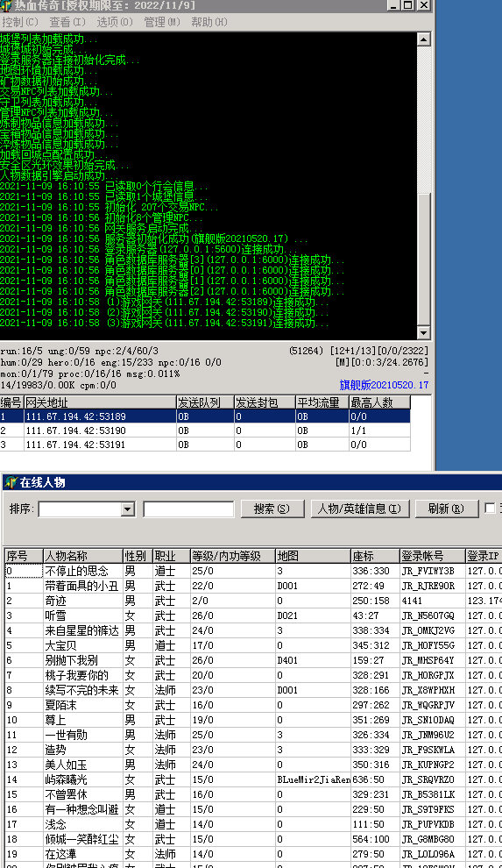
Task: Open the 选项(O) menu
Action: [115, 22]
